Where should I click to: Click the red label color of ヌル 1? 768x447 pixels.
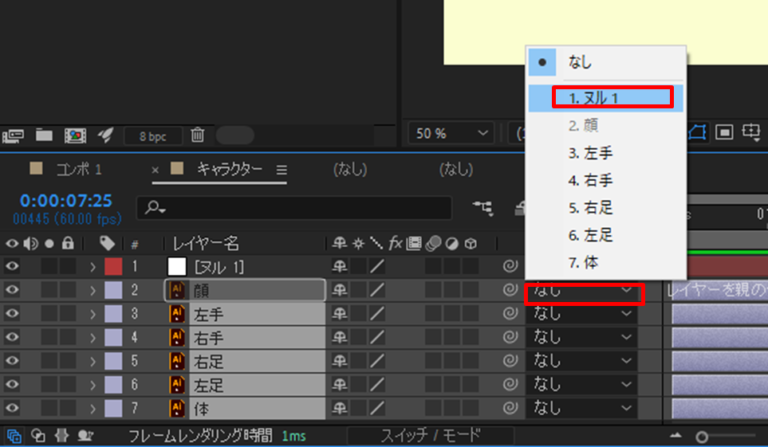(113, 267)
